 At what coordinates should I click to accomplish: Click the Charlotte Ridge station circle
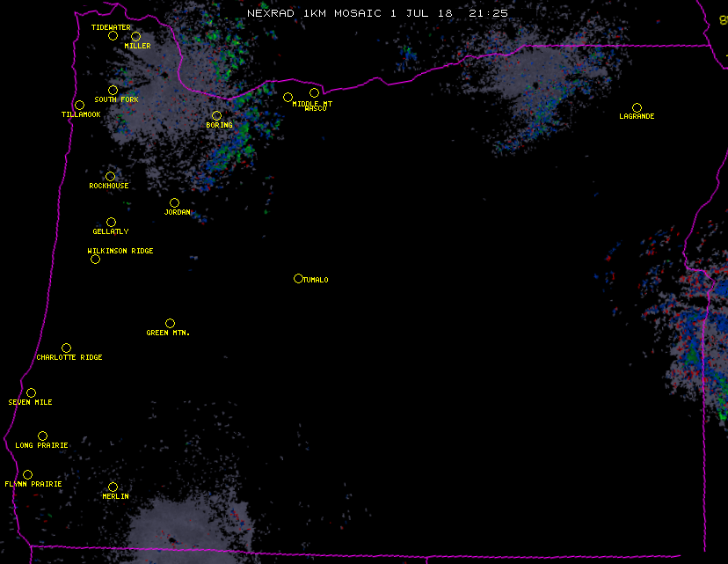click(66, 348)
